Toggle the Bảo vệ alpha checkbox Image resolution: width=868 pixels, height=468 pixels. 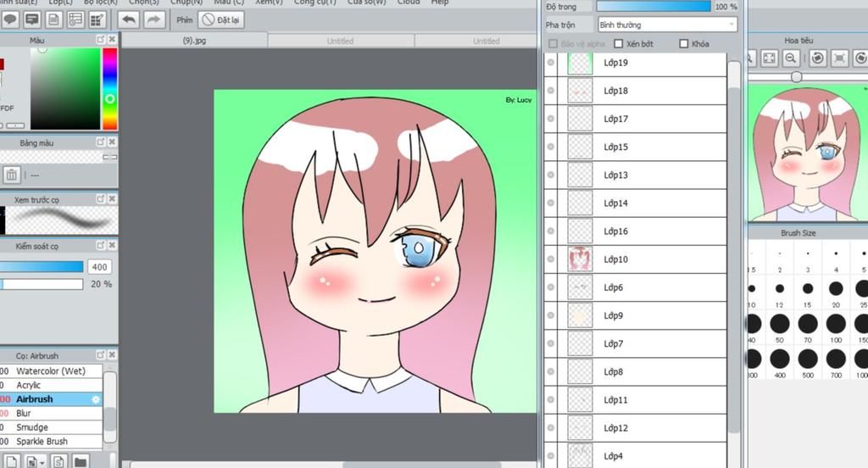point(553,44)
